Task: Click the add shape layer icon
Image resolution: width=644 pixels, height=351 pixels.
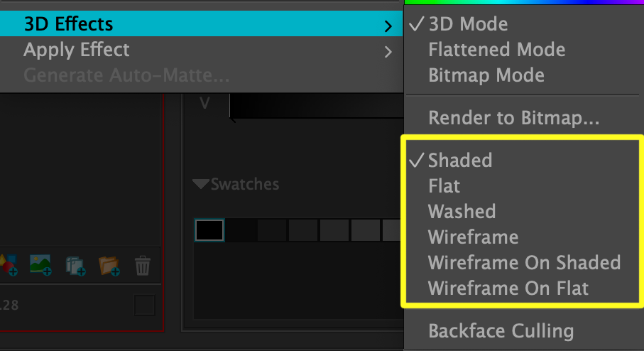Action: [7, 265]
